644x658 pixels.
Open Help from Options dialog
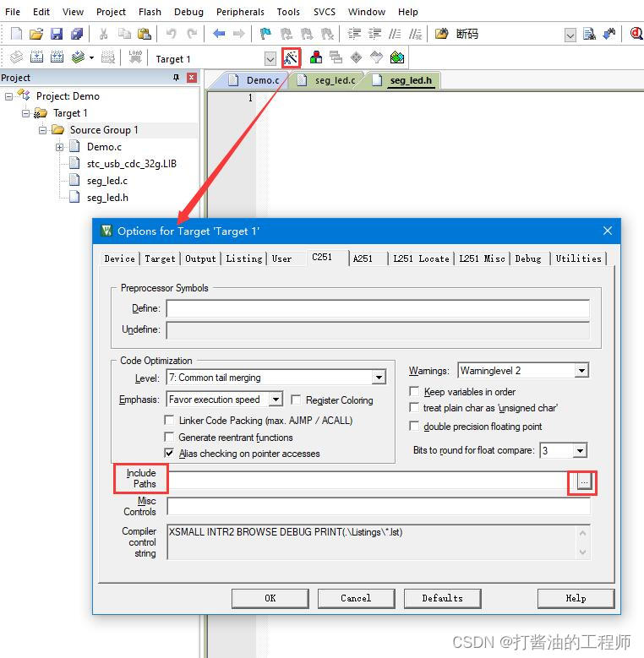(576, 598)
